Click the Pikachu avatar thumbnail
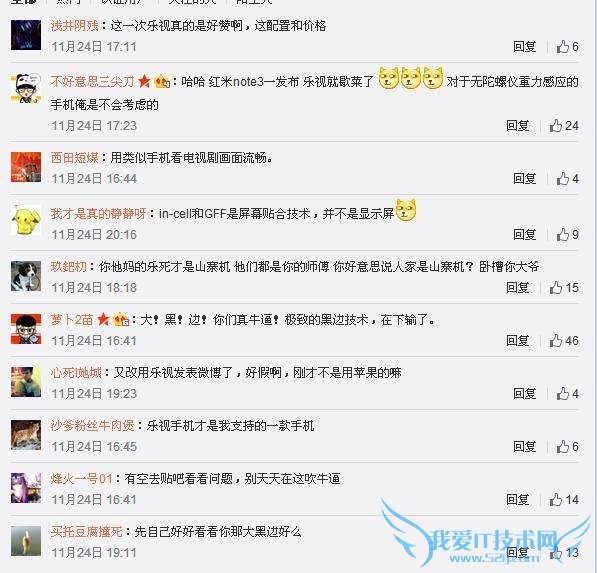 pos(26,220)
